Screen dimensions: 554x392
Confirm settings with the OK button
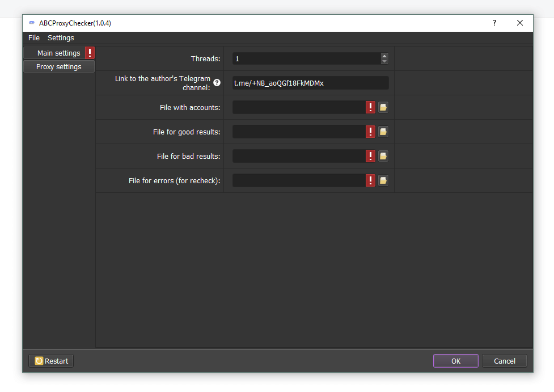pos(455,361)
